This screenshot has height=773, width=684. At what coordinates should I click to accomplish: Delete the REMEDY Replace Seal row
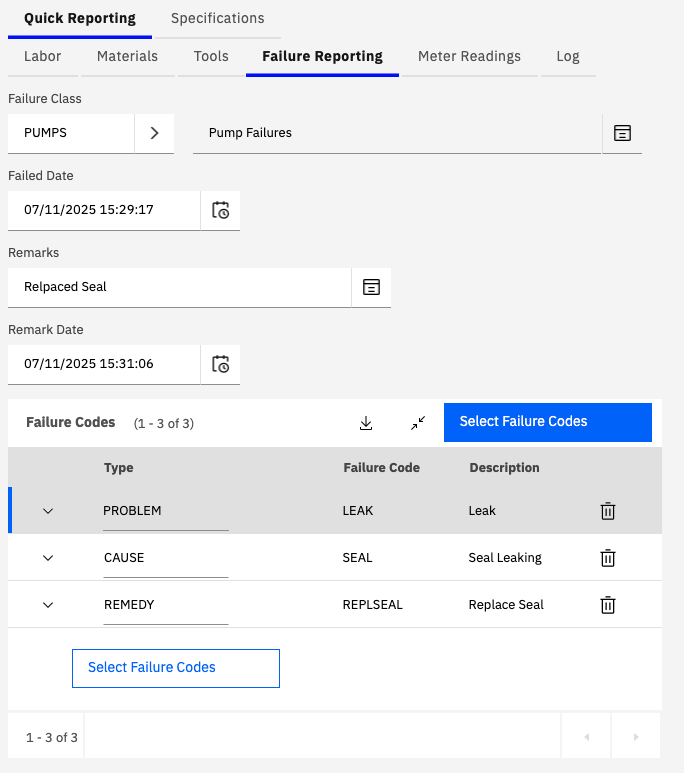[607, 605]
